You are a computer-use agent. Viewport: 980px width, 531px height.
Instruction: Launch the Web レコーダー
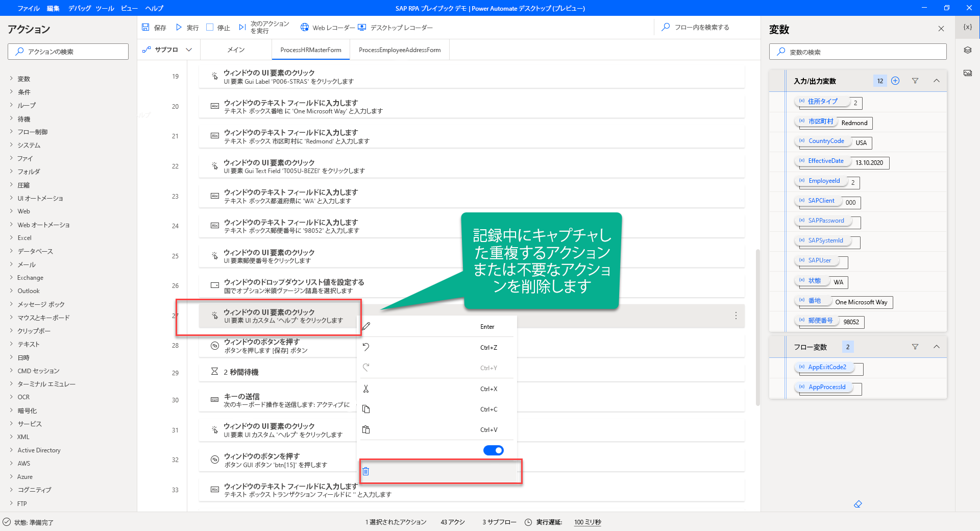click(327, 28)
